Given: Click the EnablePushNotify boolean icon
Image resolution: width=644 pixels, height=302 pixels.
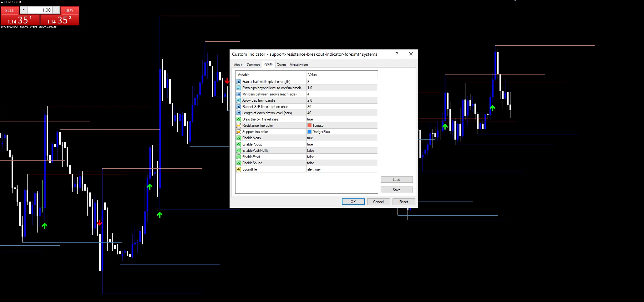Looking at the screenshot, I should pyautogui.click(x=238, y=151).
